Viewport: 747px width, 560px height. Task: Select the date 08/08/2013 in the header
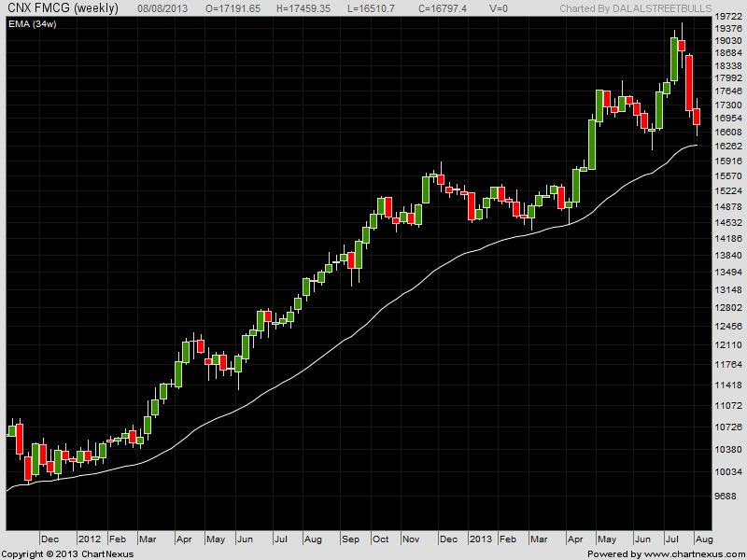(x=162, y=8)
